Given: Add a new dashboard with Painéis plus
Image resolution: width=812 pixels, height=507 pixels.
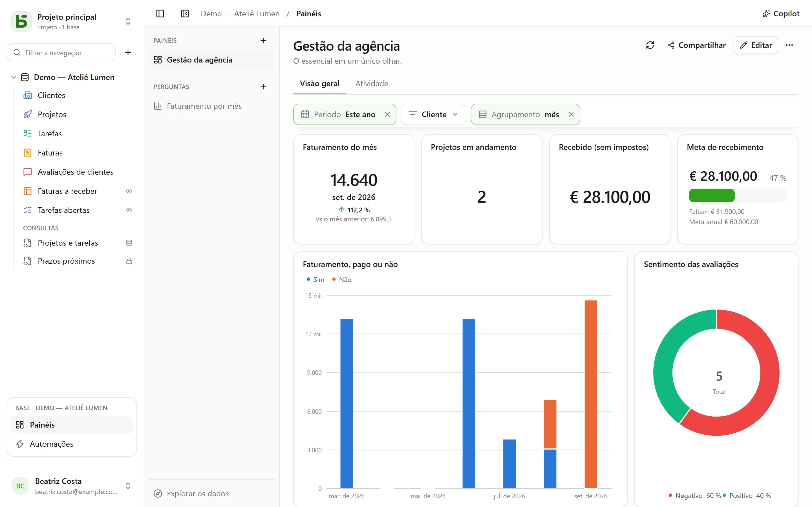Looking at the screenshot, I should (263, 41).
